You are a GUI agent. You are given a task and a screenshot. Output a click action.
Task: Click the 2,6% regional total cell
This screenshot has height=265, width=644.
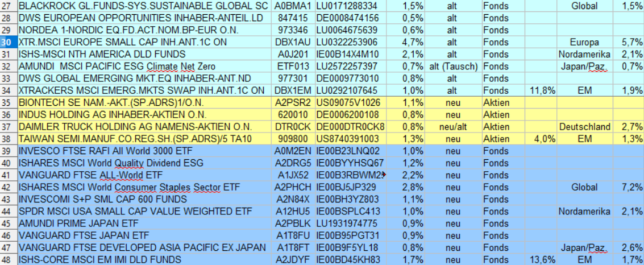click(629, 248)
